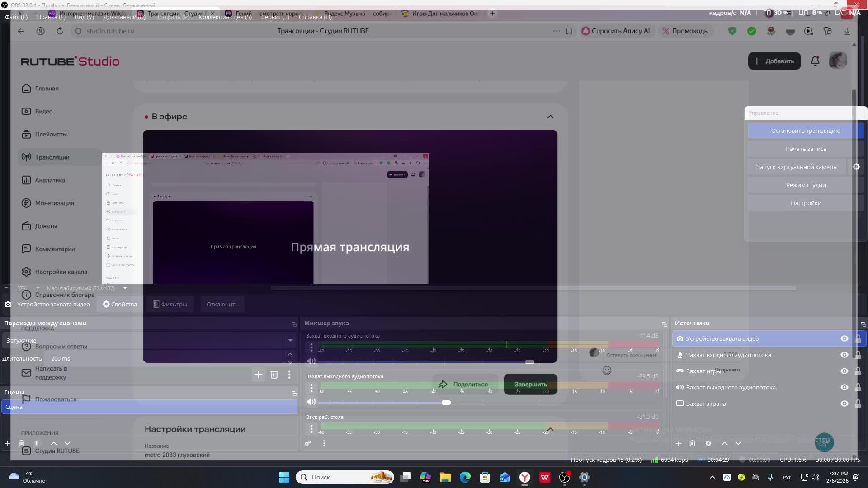Open File Explorer from the taskbar
The width and height of the screenshot is (868, 488).
click(445, 477)
